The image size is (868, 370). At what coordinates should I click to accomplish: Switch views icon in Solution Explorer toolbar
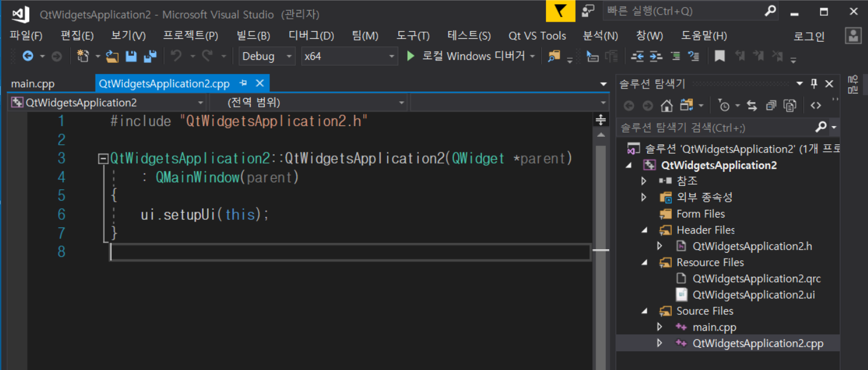(686, 106)
